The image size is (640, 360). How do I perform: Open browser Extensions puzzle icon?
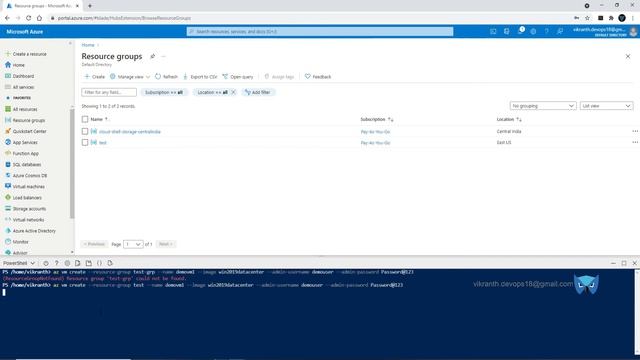pos(611,18)
